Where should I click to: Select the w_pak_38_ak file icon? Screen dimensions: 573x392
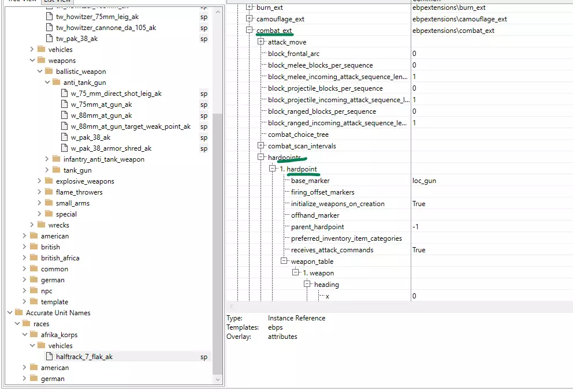point(64,137)
